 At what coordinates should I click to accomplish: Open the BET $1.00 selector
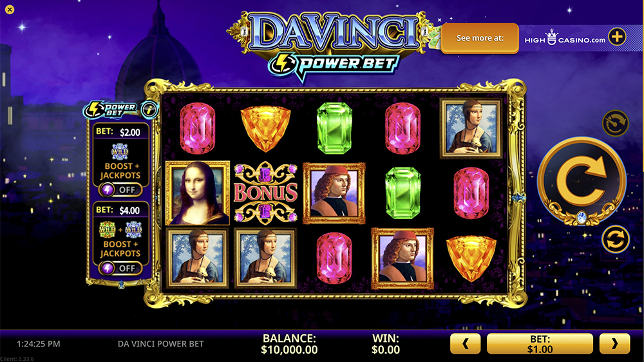[540, 343]
